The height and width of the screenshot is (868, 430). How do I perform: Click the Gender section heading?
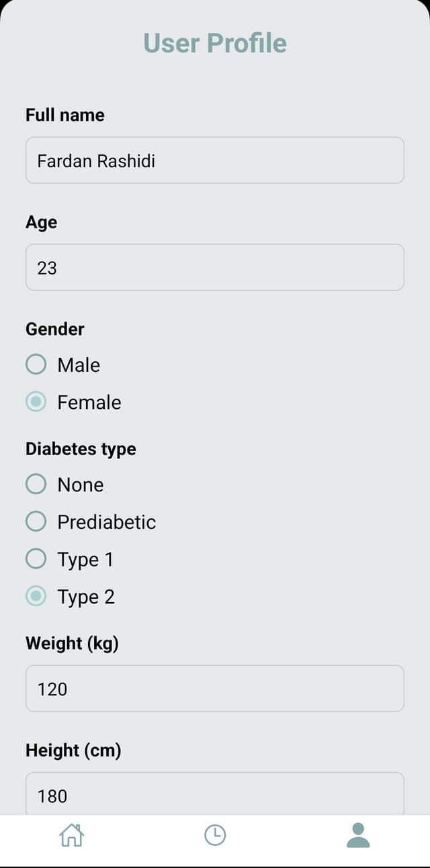55,329
